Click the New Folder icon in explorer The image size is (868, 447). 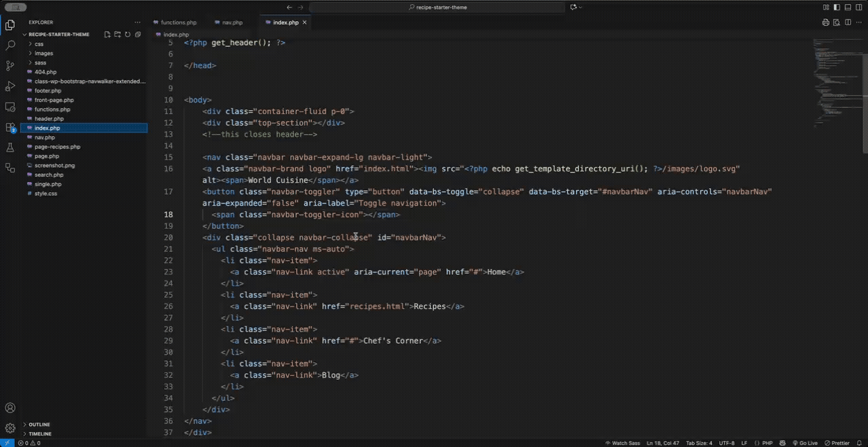click(x=117, y=34)
